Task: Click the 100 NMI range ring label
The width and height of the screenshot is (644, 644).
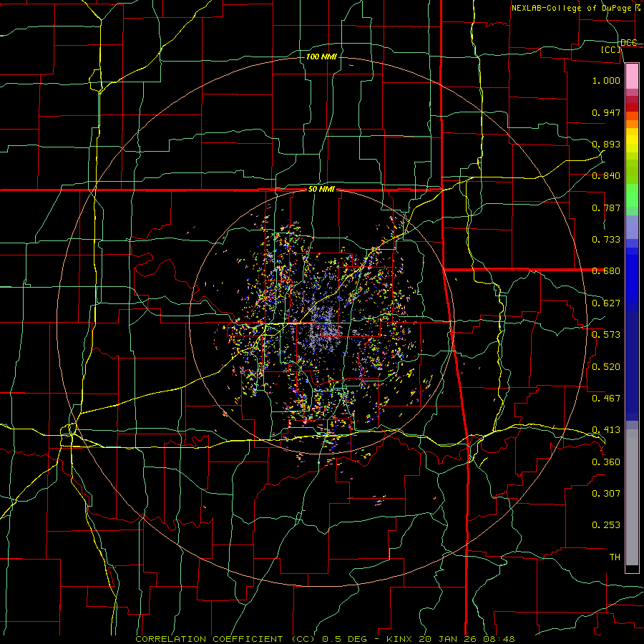Action: (x=321, y=57)
